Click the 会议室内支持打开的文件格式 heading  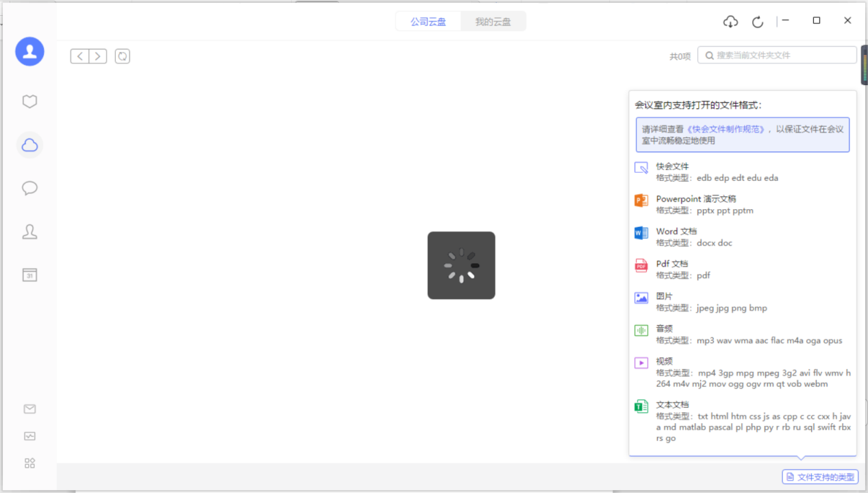698,106
